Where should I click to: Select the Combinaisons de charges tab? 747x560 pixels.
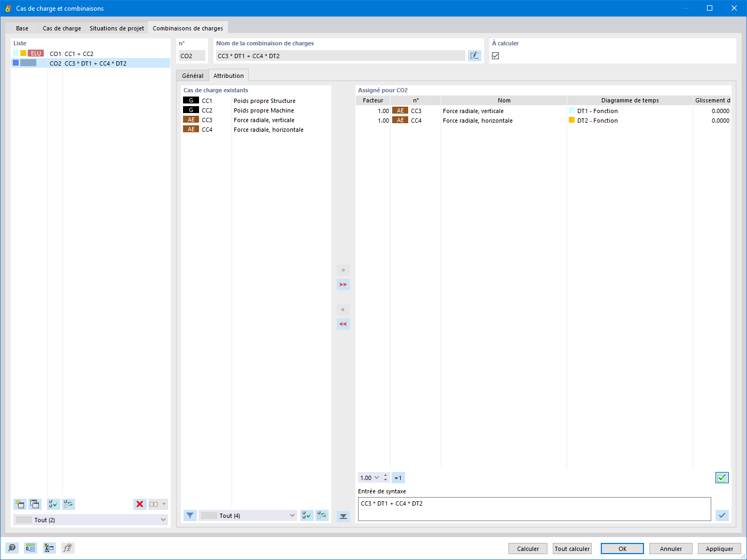click(188, 28)
